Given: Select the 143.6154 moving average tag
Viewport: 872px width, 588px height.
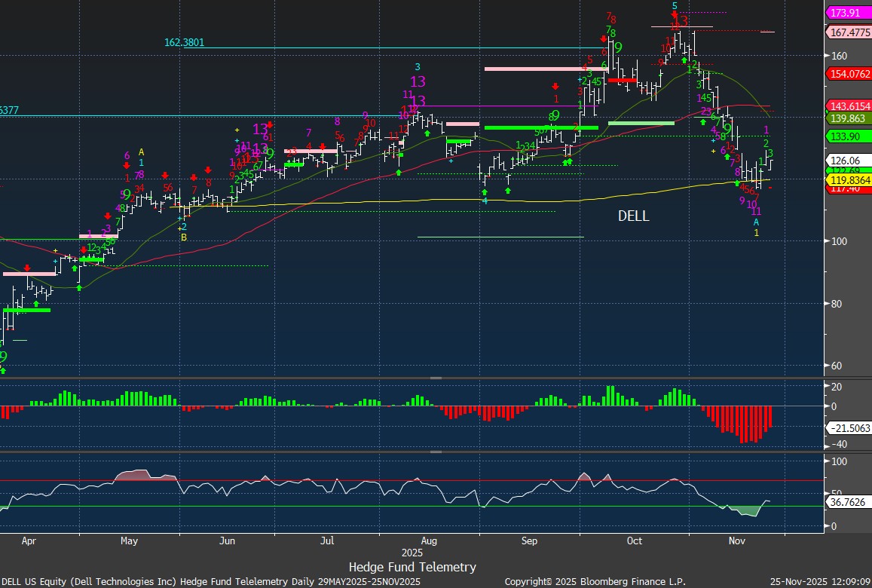Looking at the screenshot, I should point(849,106).
